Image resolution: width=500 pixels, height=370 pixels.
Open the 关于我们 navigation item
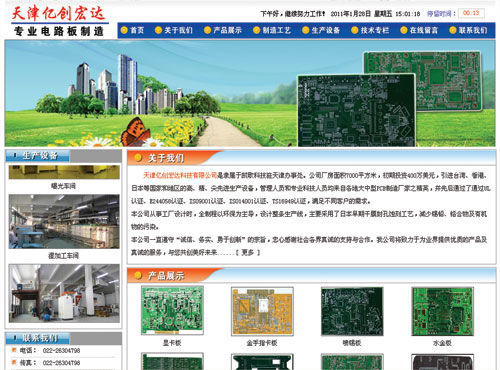click(178, 30)
